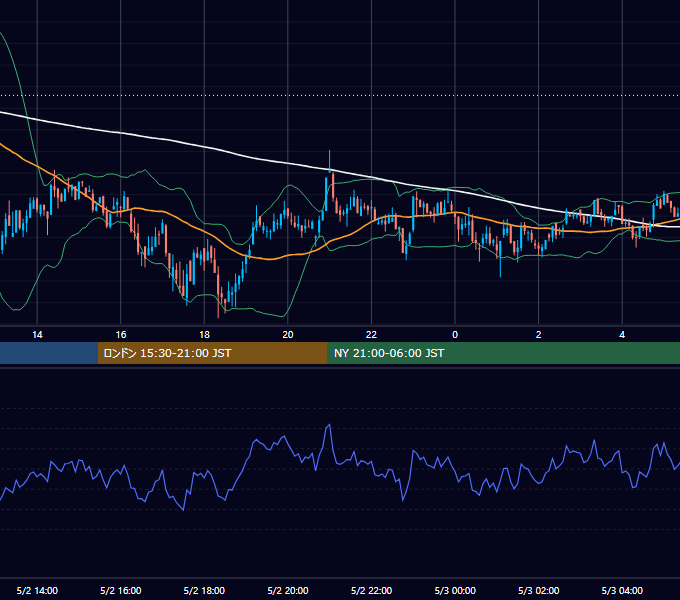Click the 5/2 16:00 time label
This screenshot has height=600, width=680.
(121, 590)
